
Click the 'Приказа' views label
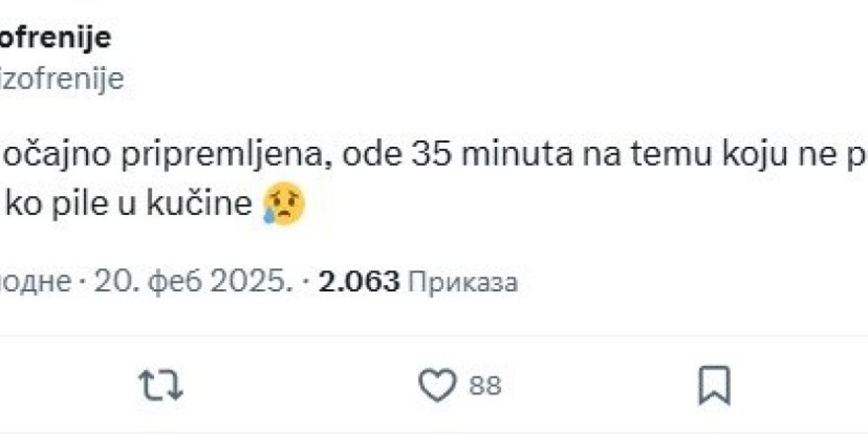[463, 282]
